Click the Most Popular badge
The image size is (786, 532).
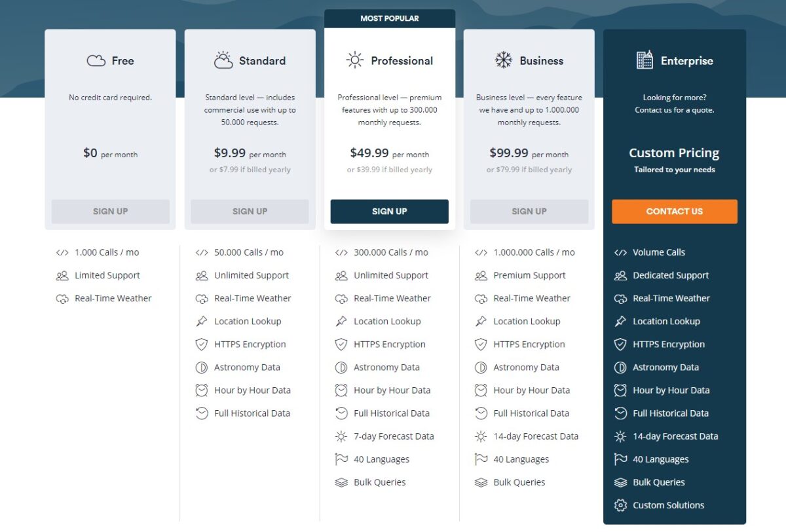pos(390,18)
